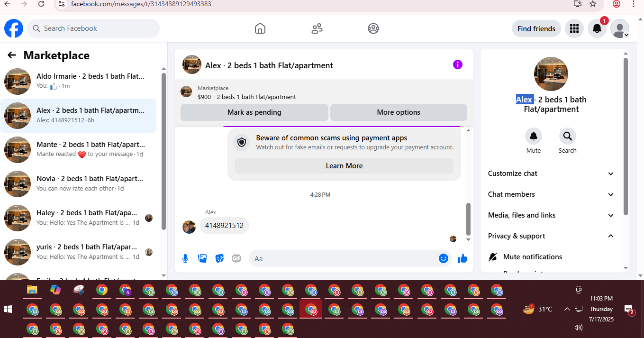Click the Mute notifications bell-slash icon
The height and width of the screenshot is (338, 644).
pos(493,257)
